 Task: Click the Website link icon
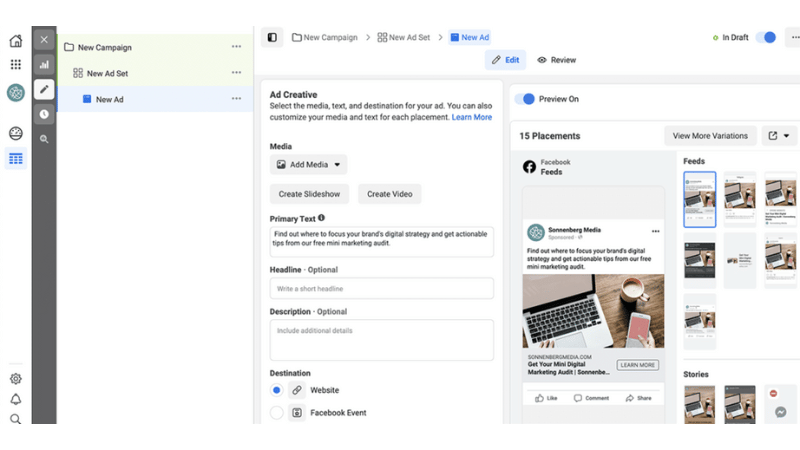[297, 390]
